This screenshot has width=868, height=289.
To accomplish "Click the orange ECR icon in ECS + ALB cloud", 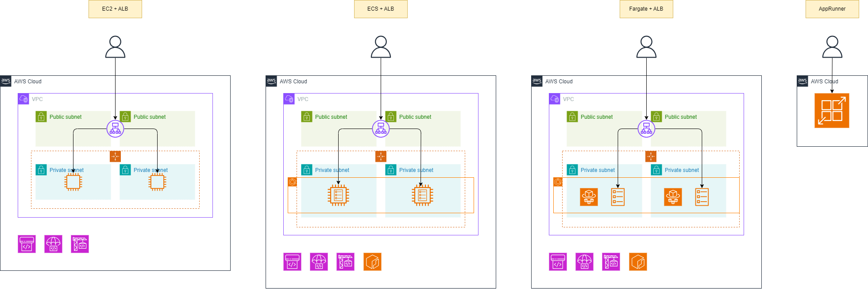I will point(372,262).
